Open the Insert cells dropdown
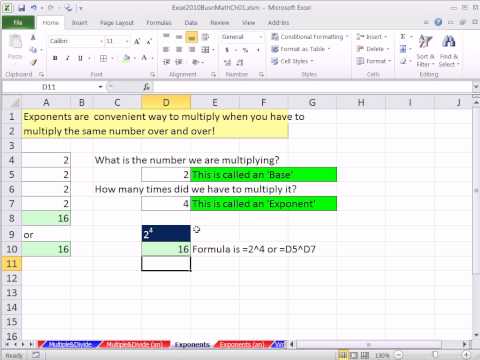 tap(372, 37)
